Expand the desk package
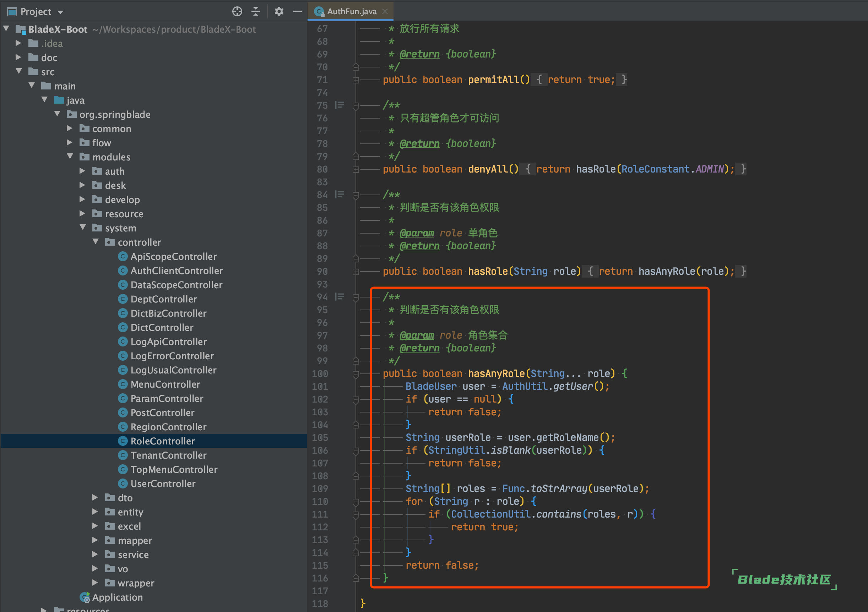868x612 pixels. tap(82, 185)
